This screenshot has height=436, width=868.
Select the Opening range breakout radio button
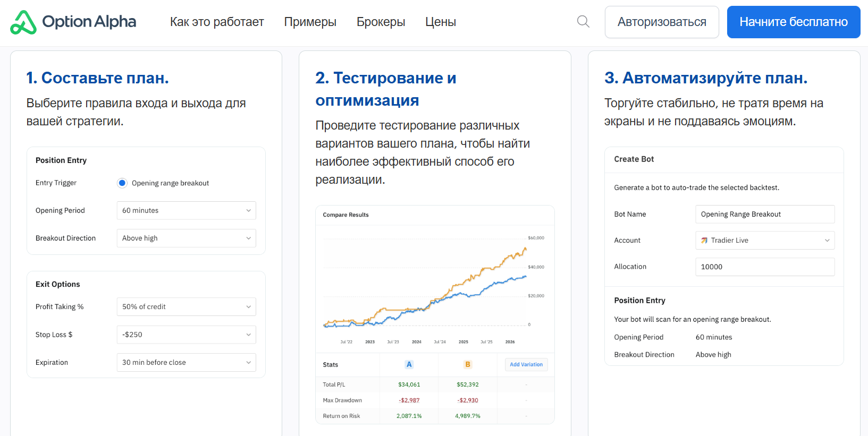[122, 183]
